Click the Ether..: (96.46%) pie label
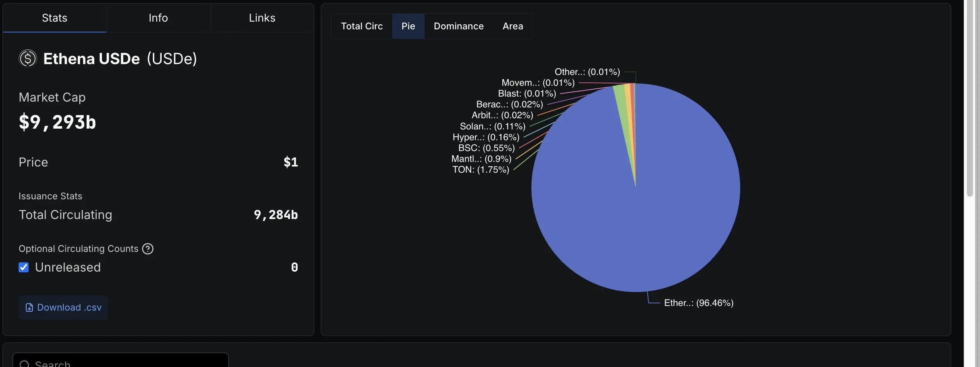Screen dimensions: 980x367 click(698, 303)
